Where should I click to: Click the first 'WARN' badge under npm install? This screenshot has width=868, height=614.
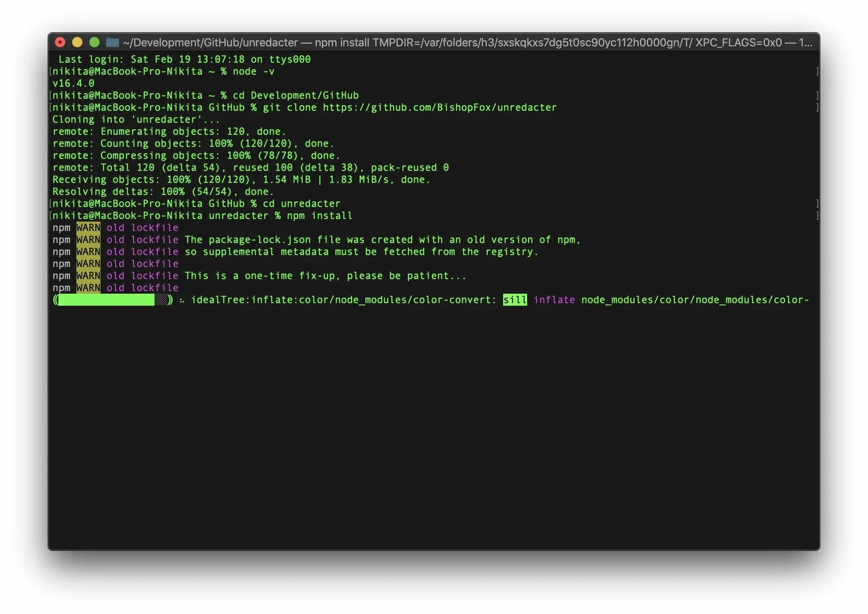[88, 228]
